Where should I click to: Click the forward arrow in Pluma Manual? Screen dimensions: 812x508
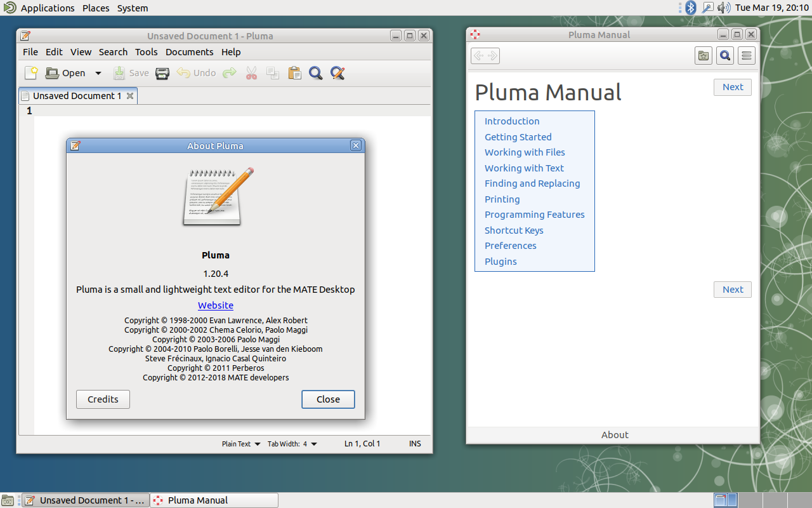[x=492, y=56]
